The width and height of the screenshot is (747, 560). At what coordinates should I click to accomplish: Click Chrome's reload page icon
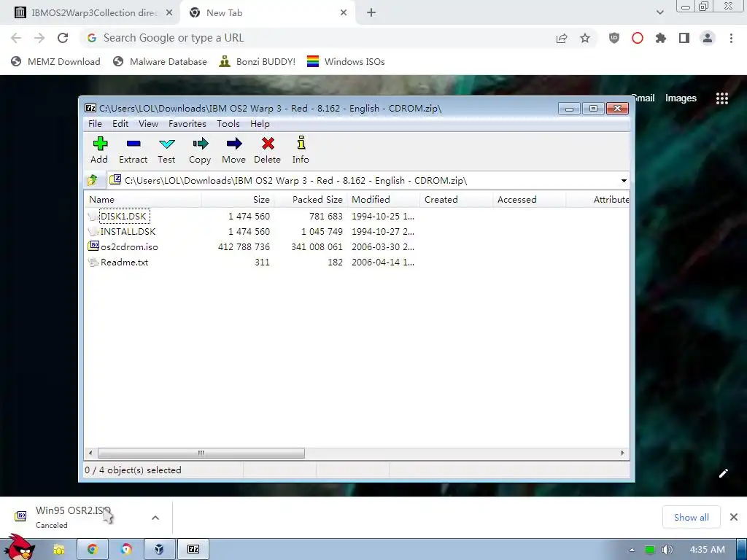[x=63, y=38]
